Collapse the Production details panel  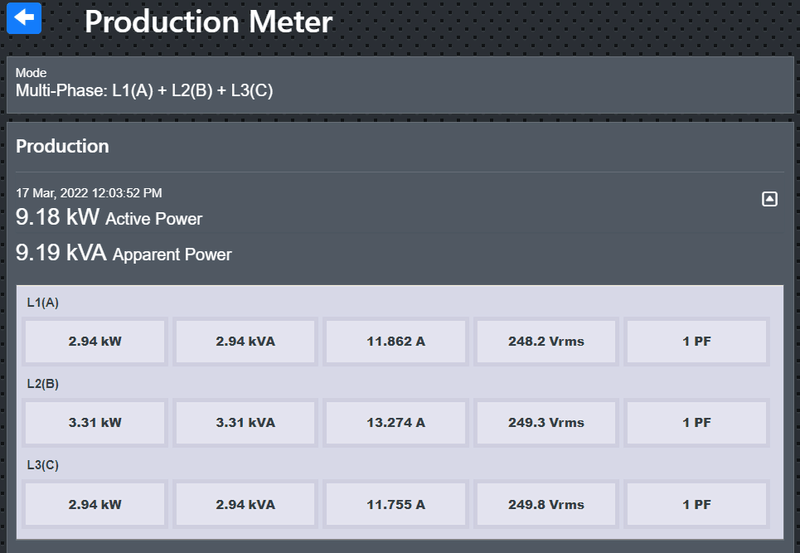(769, 199)
